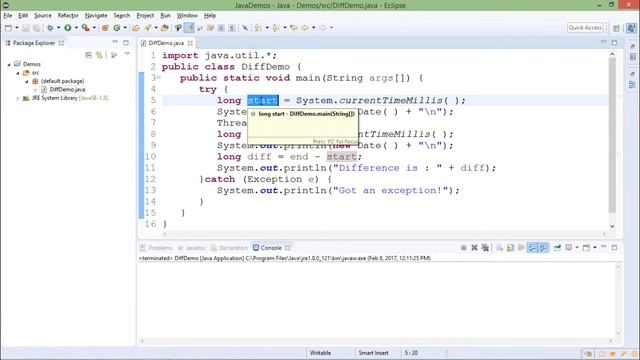Click the New Java Package icon
Screen dimensions: 640x360
(105, 28)
